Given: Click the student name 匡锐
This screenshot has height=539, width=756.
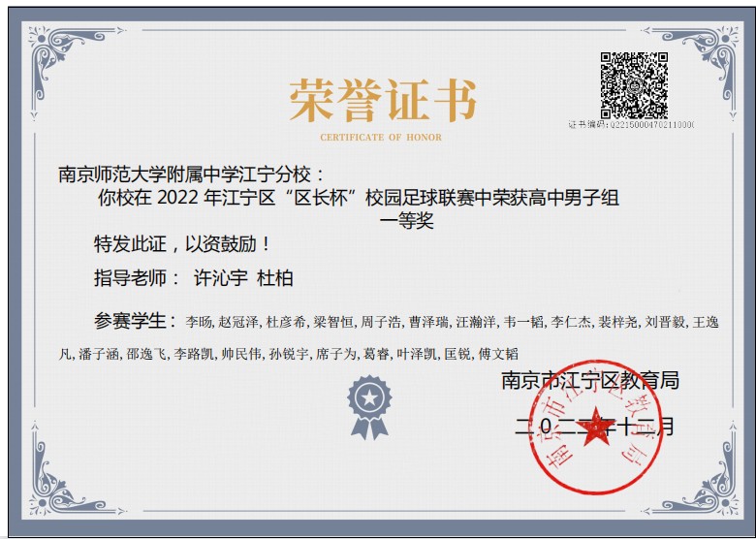Looking at the screenshot, I should pyautogui.click(x=457, y=355).
